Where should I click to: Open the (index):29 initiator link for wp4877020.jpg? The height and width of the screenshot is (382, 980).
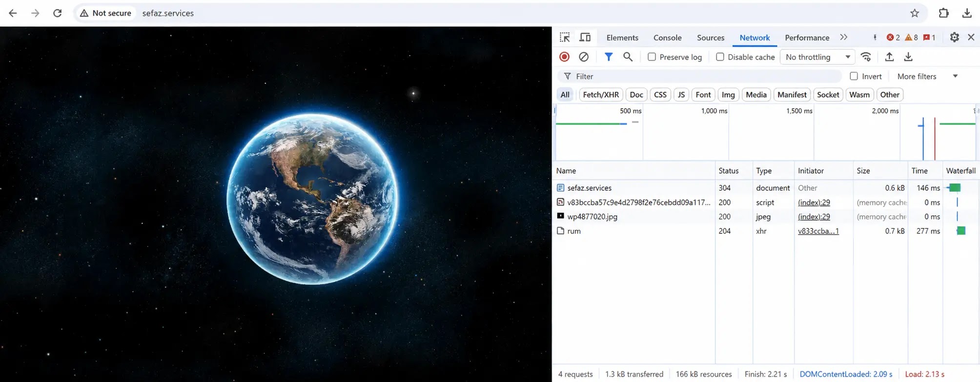point(814,217)
